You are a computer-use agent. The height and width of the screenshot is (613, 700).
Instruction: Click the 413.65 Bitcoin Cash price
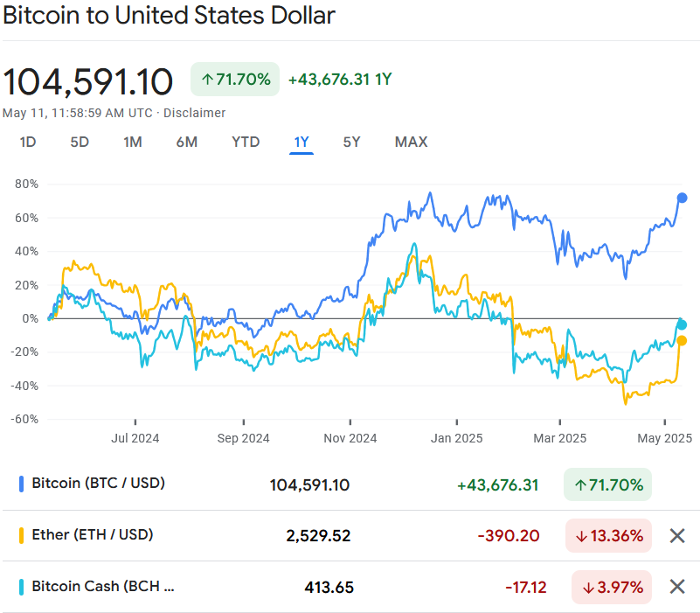pyautogui.click(x=329, y=587)
